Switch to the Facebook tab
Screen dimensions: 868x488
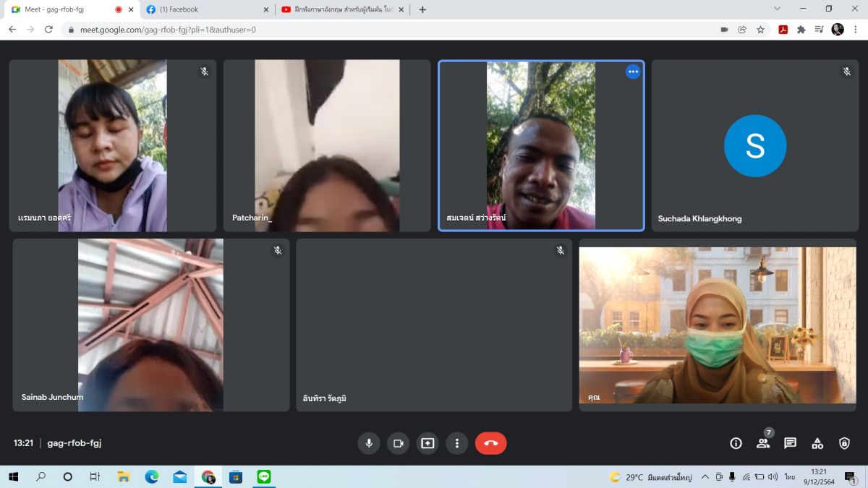206,9
